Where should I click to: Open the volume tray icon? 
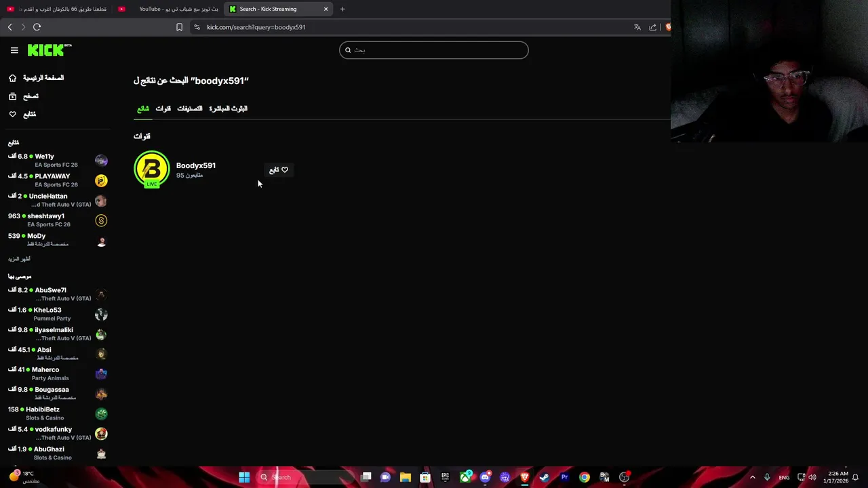point(812,477)
